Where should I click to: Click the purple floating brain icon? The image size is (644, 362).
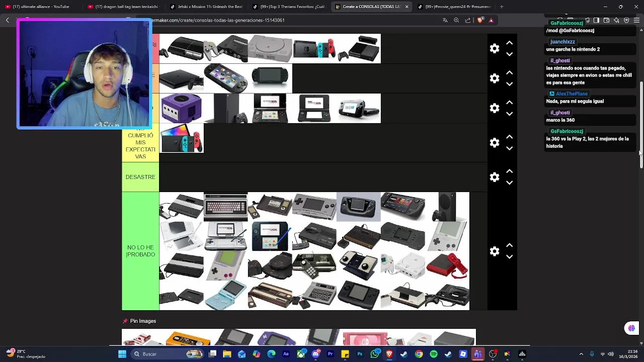coord(631,328)
